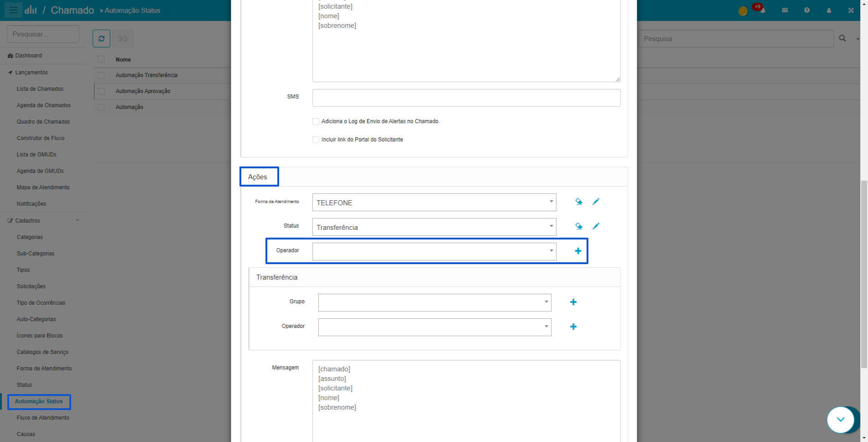Open Forma de Atendimento TELEFONE dropdown
The height and width of the screenshot is (442, 868).
[434, 202]
